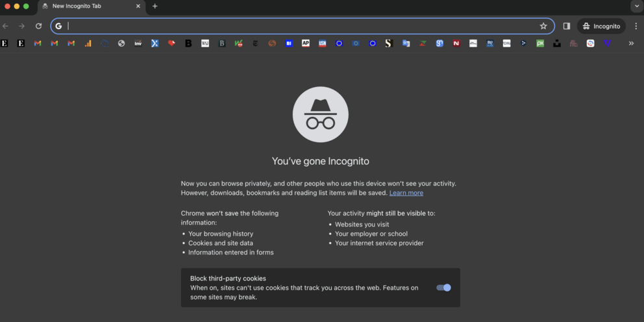Open the AP news bookmark
The width and height of the screenshot is (644, 322).
click(306, 43)
